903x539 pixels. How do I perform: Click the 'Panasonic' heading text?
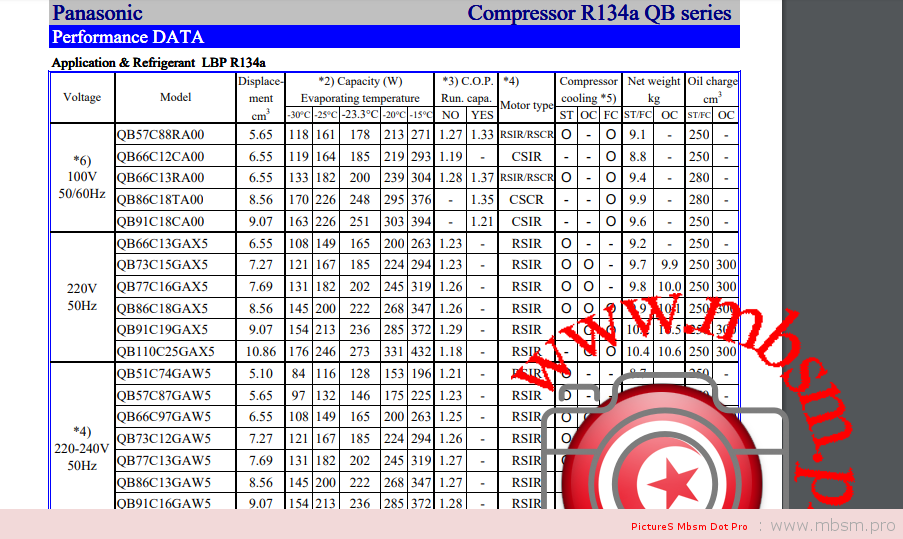(x=97, y=13)
